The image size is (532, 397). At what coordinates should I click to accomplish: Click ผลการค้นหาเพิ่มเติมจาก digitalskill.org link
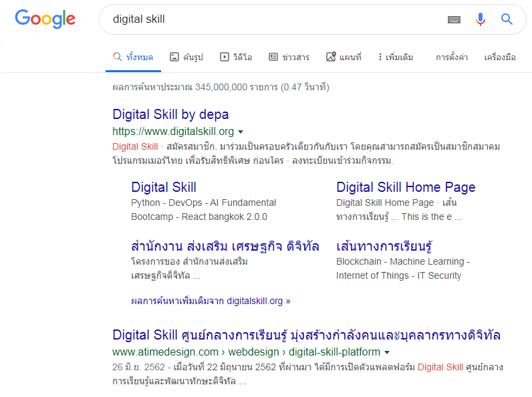211,301
